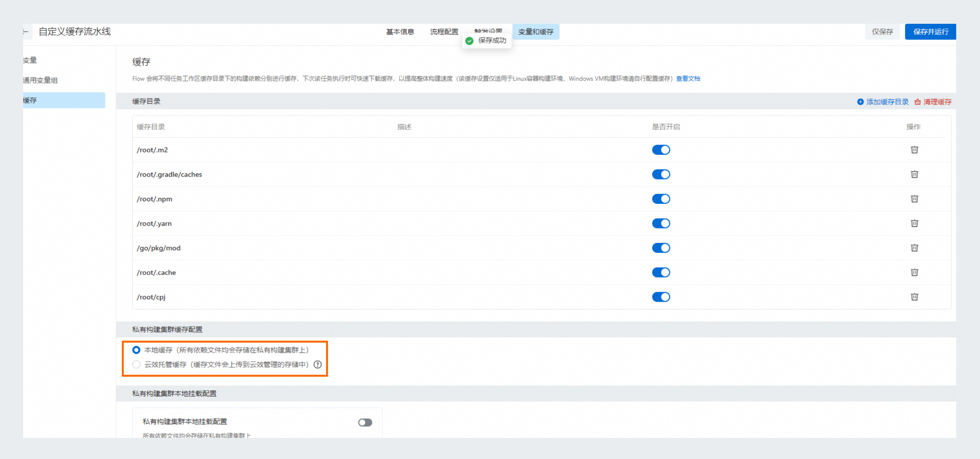The image size is (980, 459).
Task: Click the 描述 column header
Action: (x=404, y=127)
